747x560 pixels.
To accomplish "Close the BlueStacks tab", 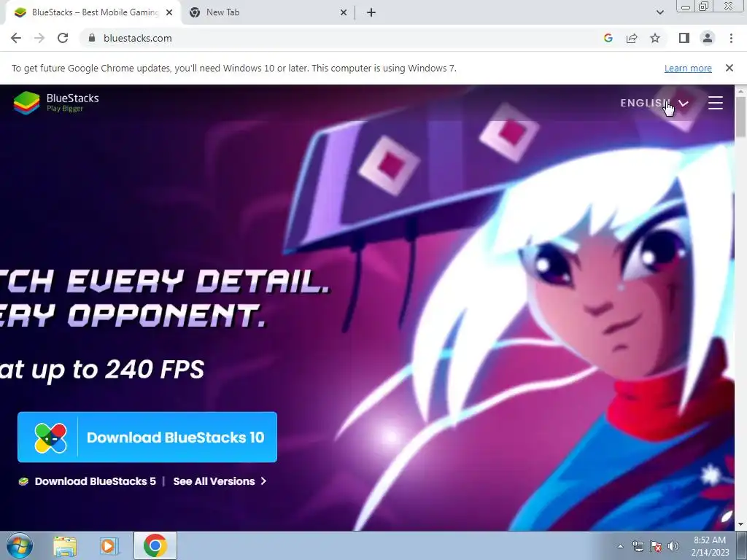I will point(169,12).
